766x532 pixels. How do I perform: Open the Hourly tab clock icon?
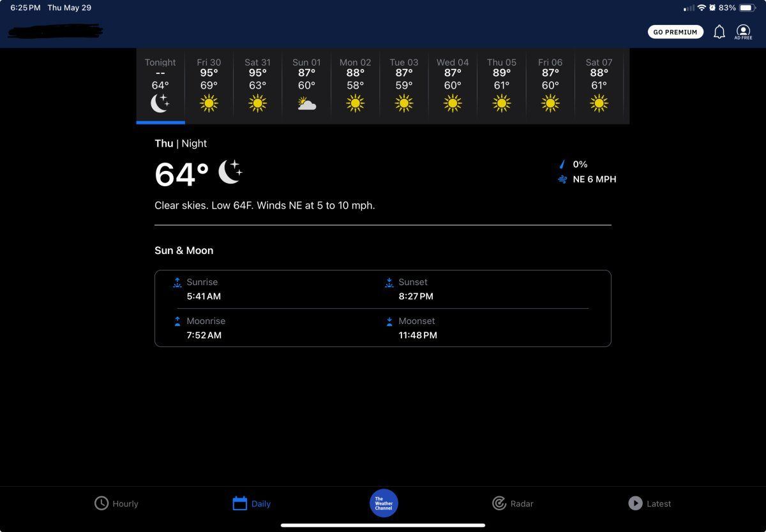pyautogui.click(x=101, y=503)
